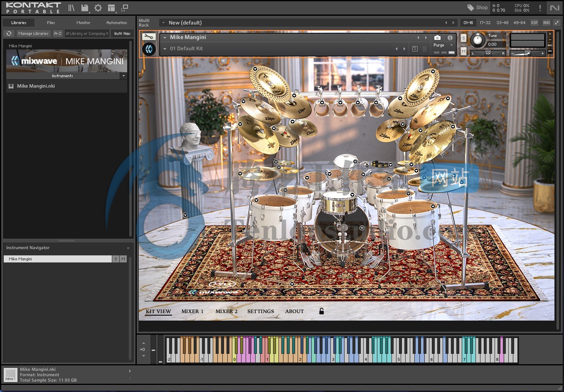The image size is (564, 392).
Task: Open instrument edit mode wrench icon
Action: 149,37
